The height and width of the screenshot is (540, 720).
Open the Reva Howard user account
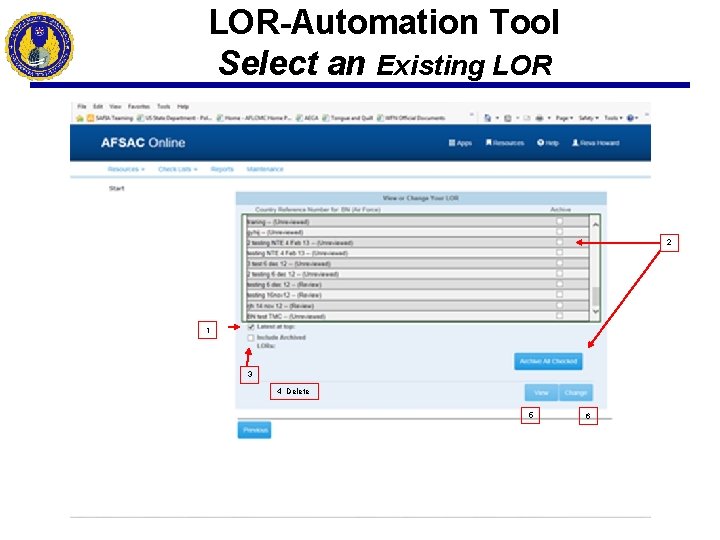click(596, 143)
